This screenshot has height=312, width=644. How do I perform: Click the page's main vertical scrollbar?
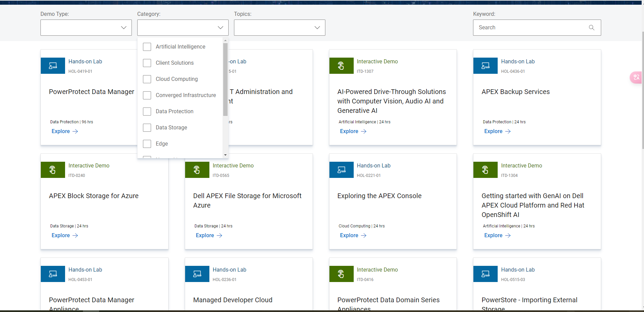point(643,90)
